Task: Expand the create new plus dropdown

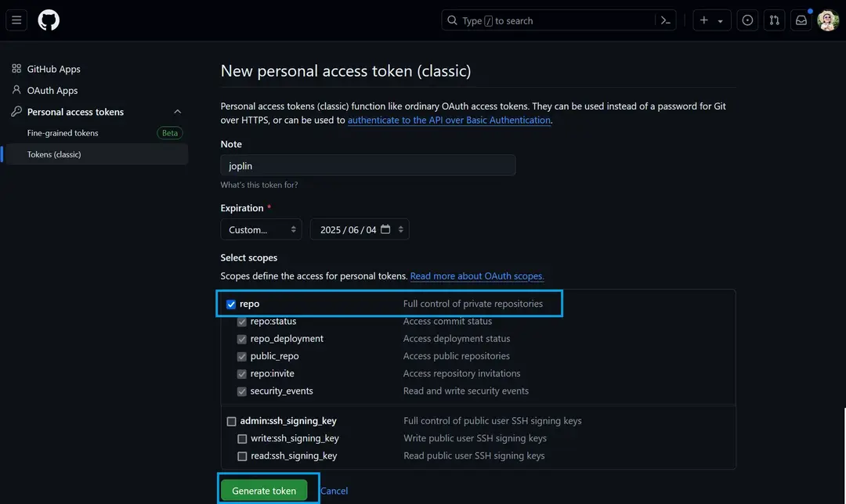Action: [711, 20]
